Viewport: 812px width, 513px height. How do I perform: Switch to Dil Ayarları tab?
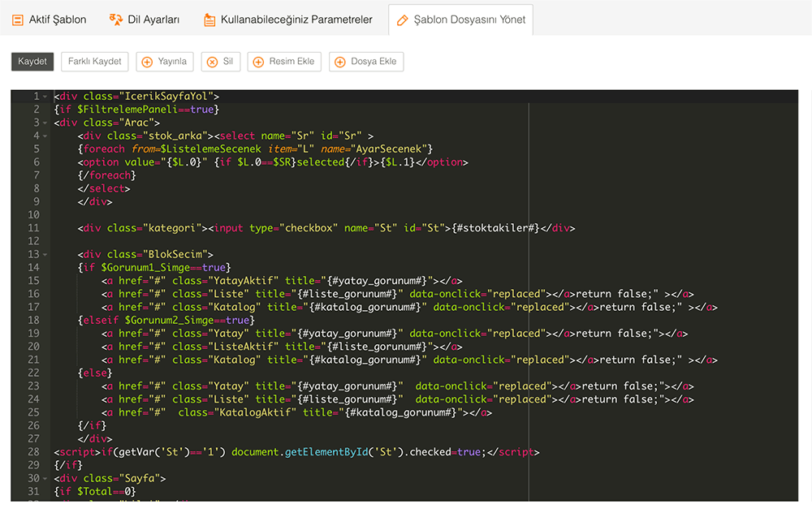(x=145, y=19)
